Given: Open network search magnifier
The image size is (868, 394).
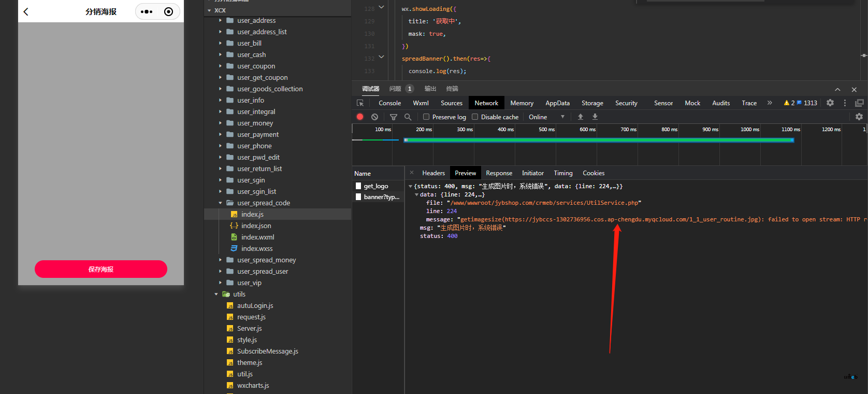Looking at the screenshot, I should point(408,117).
